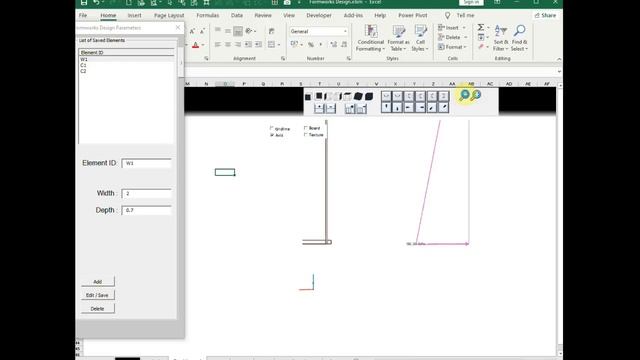
Task: Collapse the ribbon with the chevron
Action: click(559, 59)
